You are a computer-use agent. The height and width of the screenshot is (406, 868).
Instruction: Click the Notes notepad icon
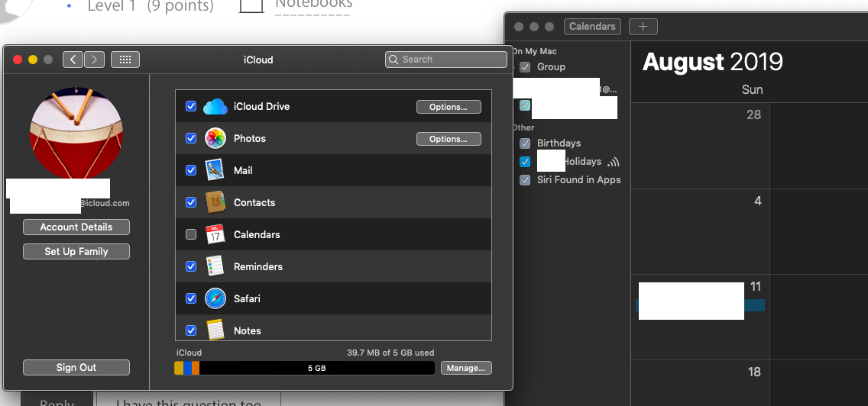tap(215, 330)
